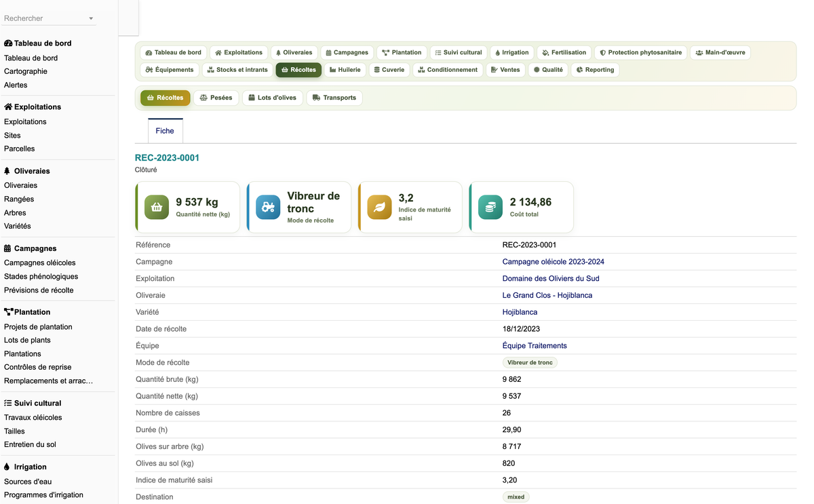This screenshot has height=504, width=814.
Task: Open Alertes in sidebar
Action: tap(16, 85)
